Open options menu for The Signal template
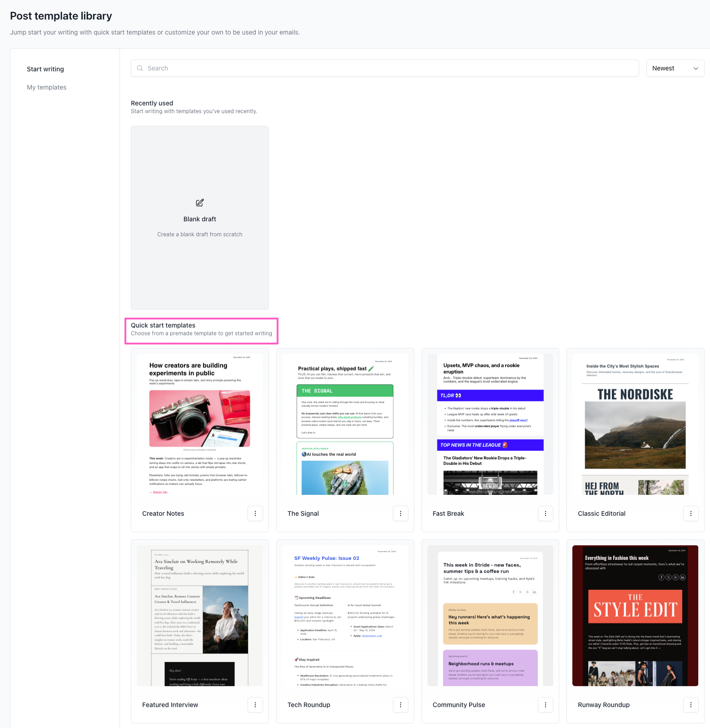 pos(400,514)
